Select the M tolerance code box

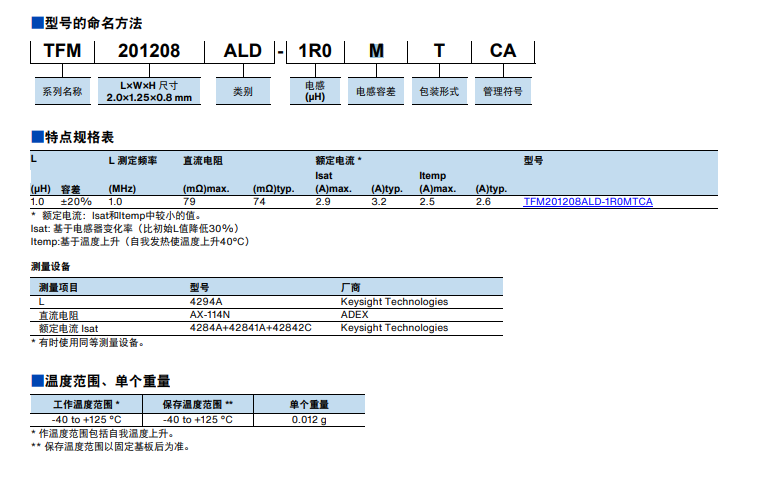point(376,51)
